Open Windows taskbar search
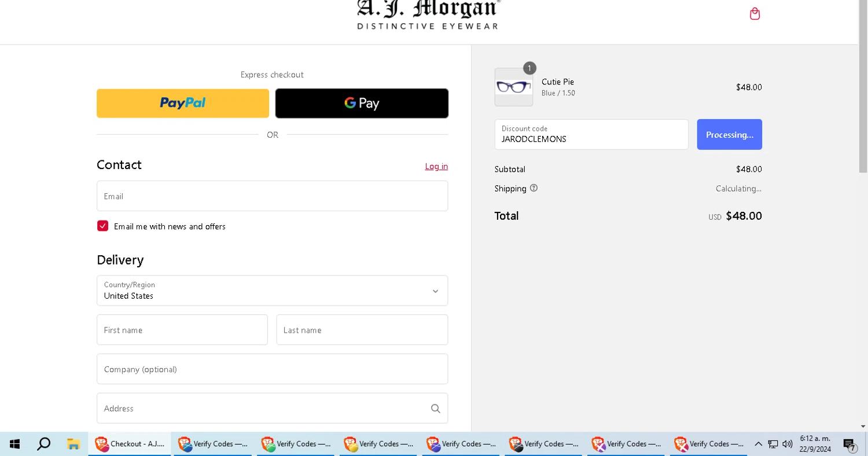 [x=43, y=444]
